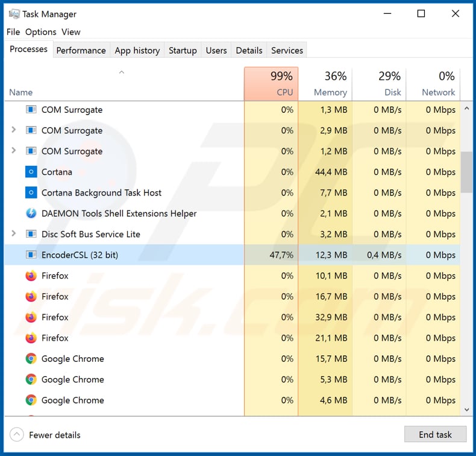The width and height of the screenshot is (476, 456).
Task: Click the Task Manager title bar icon
Action: click(14, 14)
